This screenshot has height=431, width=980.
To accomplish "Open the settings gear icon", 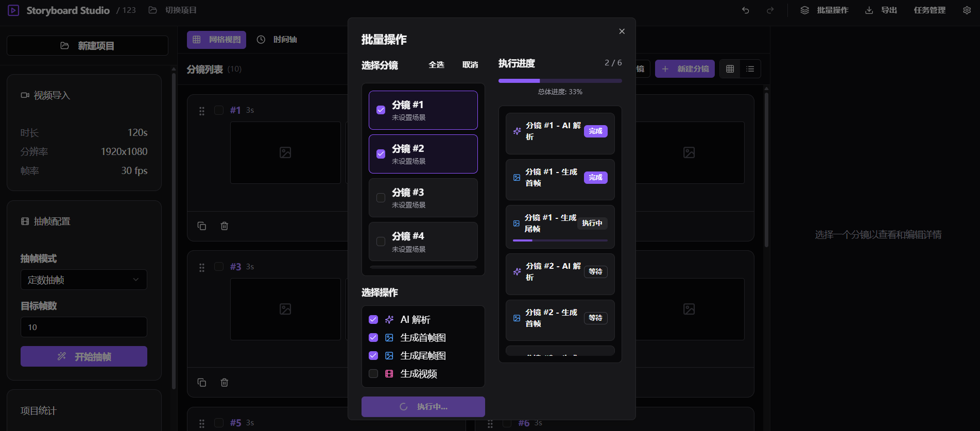I will click(x=967, y=10).
